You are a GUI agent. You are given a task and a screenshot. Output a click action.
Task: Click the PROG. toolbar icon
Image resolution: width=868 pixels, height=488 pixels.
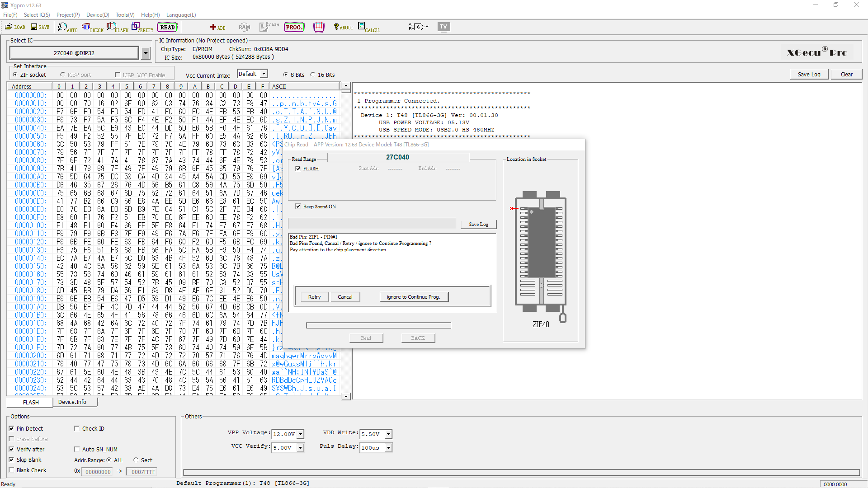[x=294, y=27]
